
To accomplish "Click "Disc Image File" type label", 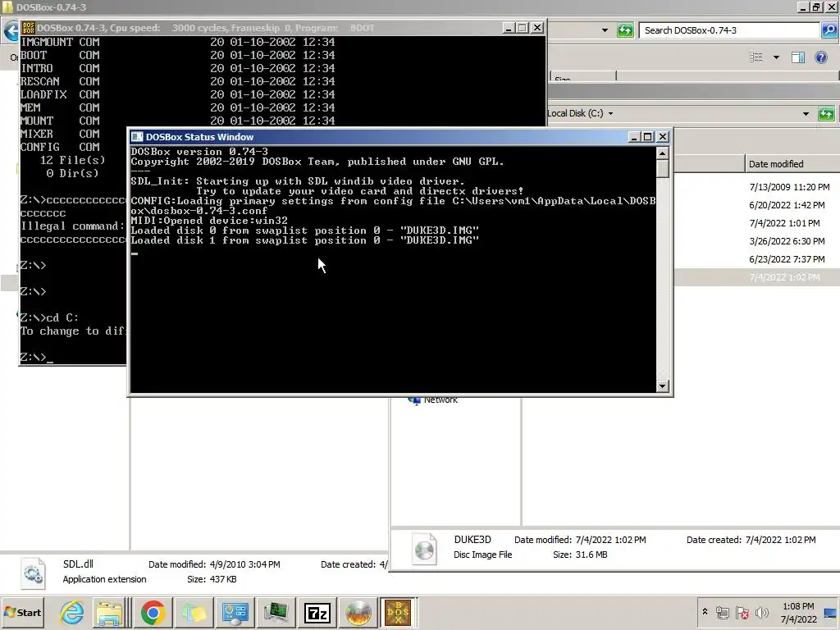I will 482,555.
